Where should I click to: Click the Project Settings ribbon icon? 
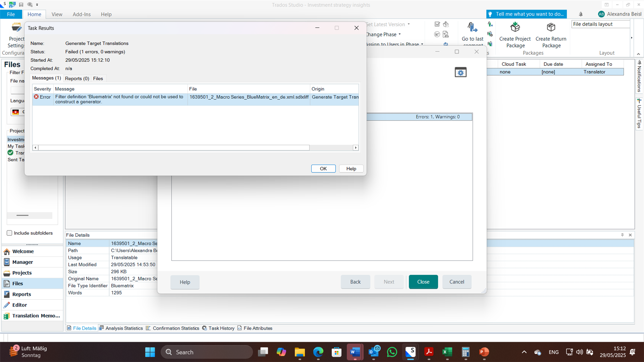16,27
